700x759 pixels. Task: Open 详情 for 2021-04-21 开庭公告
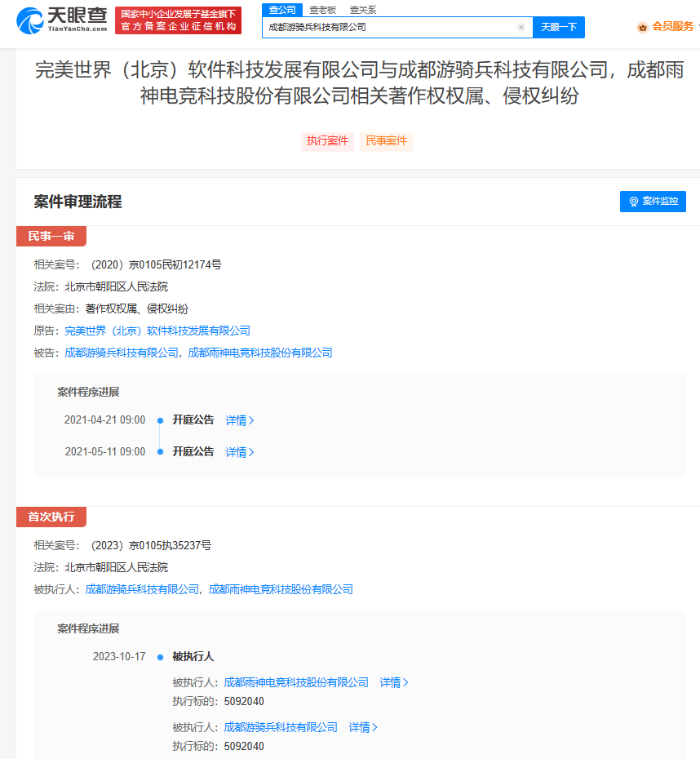coord(240,420)
